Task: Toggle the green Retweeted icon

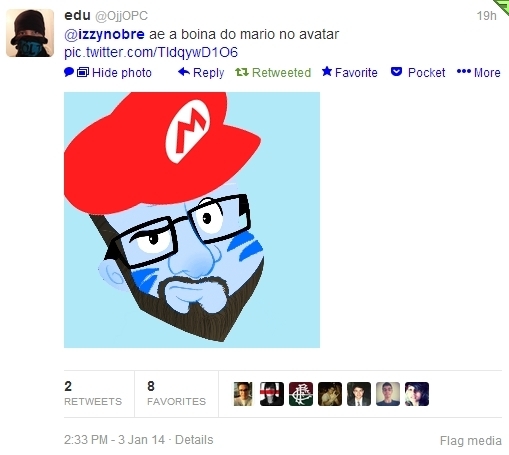Action: (x=242, y=72)
